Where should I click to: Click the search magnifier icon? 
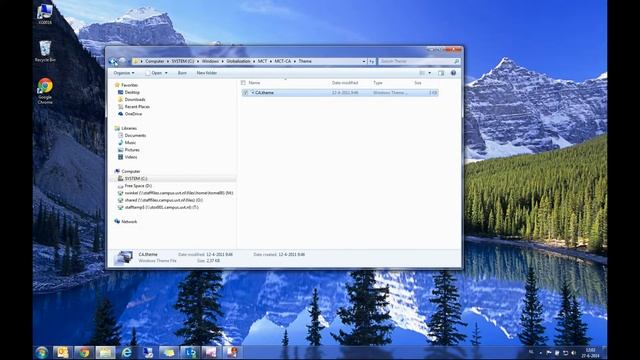click(x=456, y=61)
